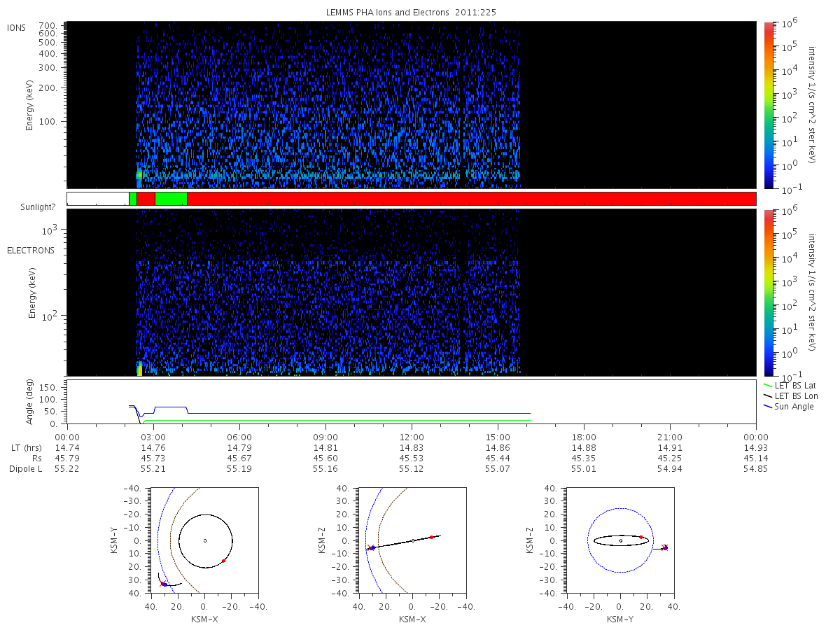Click the ions energy spectrogram panel
840x630 pixels.
tap(412, 105)
